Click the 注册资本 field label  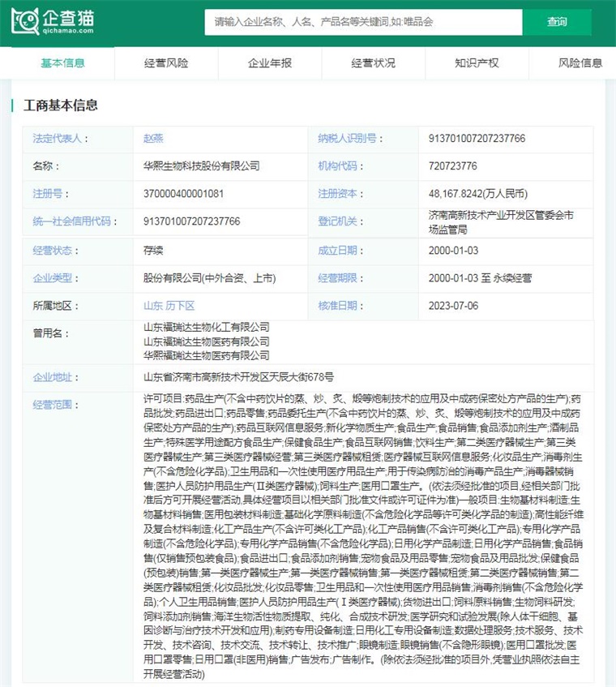click(338, 194)
